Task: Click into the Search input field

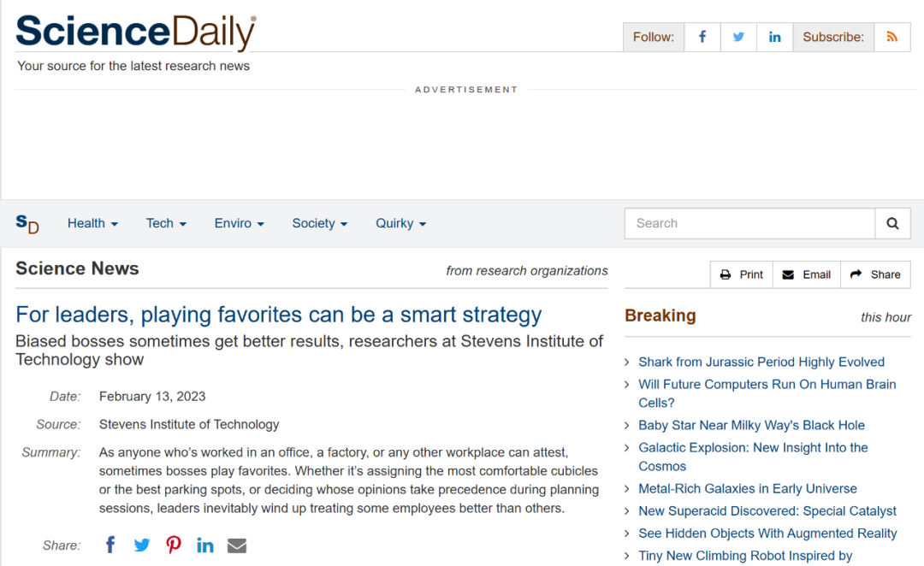Action: pos(749,223)
